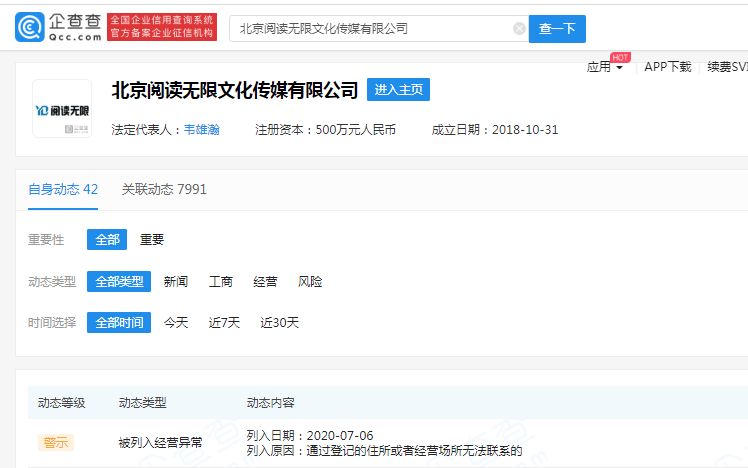Viewport: 748px width, 468px height.
Task: Click the 列入日期：2020-07-06 text
Action: pos(310,436)
